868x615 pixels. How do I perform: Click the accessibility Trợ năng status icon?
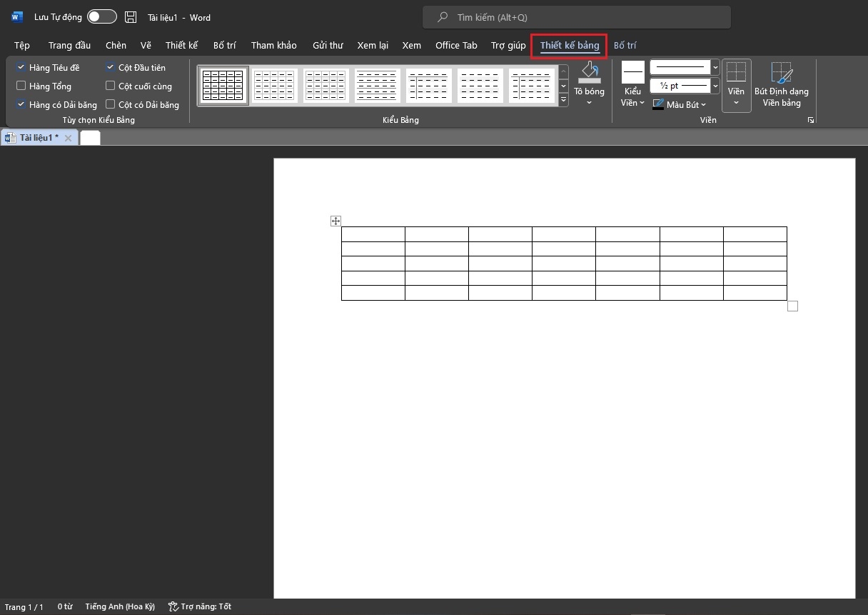173,606
